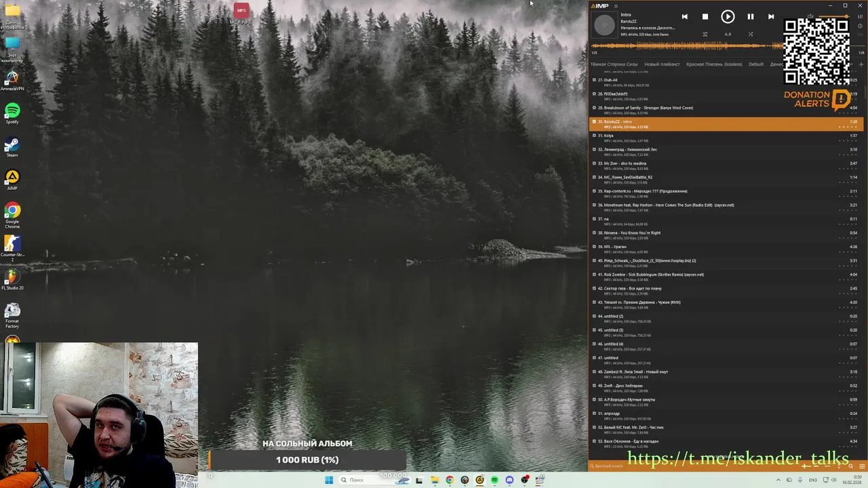
Task: Stop playback in AIMP
Action: (x=705, y=16)
